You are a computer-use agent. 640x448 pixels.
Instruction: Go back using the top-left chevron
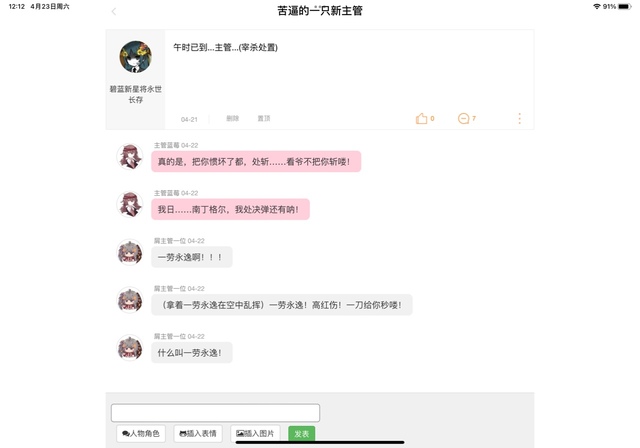114,11
